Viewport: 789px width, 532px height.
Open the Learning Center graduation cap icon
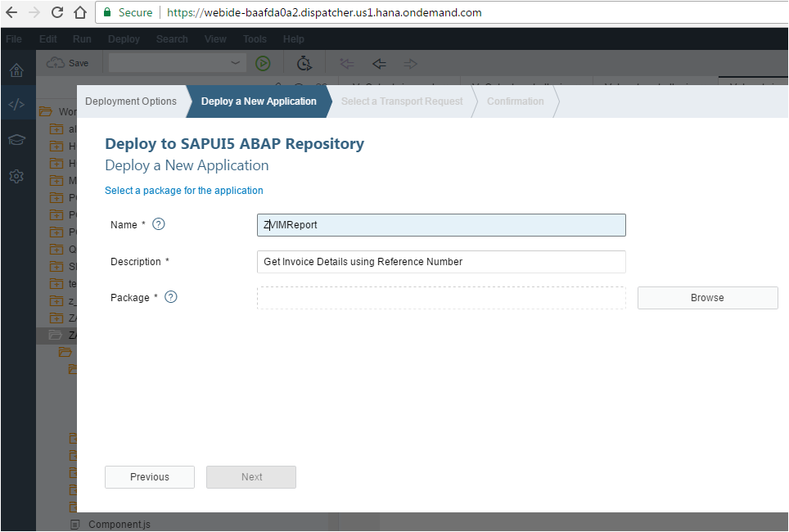(x=16, y=140)
